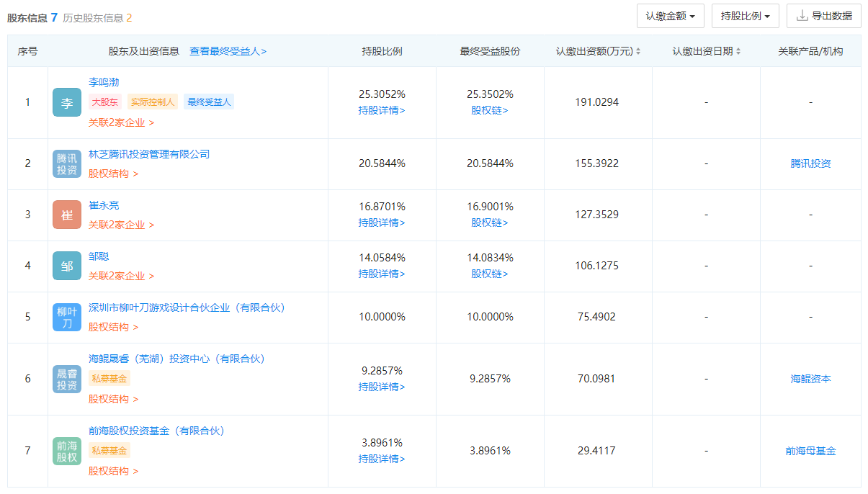Click the 柳叶刀 avatar icon
This screenshot has height=494, width=868.
coord(67,317)
